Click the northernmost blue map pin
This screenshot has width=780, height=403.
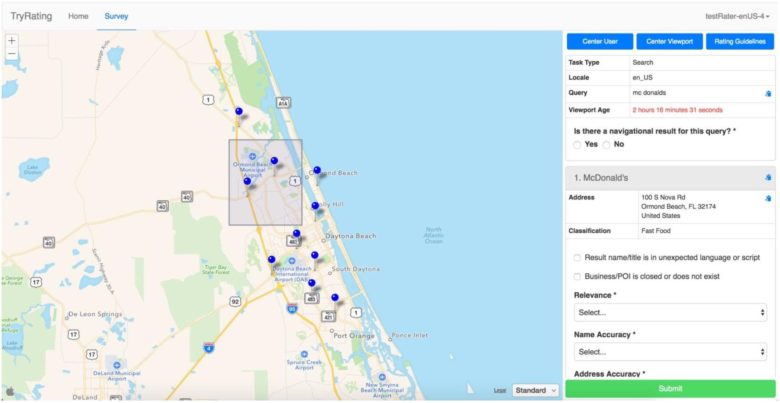238,111
